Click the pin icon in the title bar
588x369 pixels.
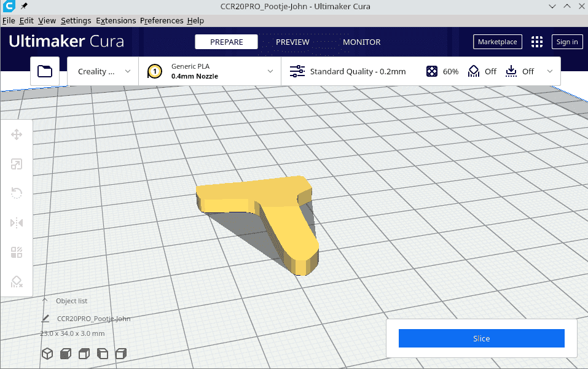click(x=24, y=6)
